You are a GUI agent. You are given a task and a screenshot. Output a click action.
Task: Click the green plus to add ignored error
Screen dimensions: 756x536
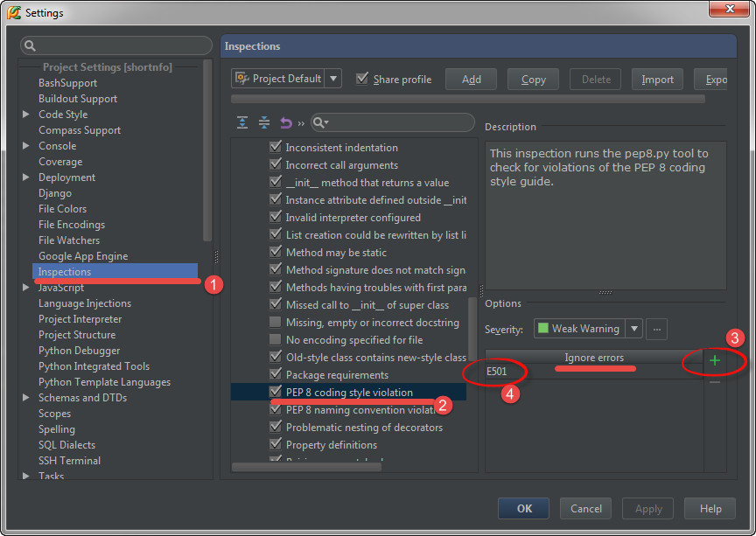click(x=715, y=360)
